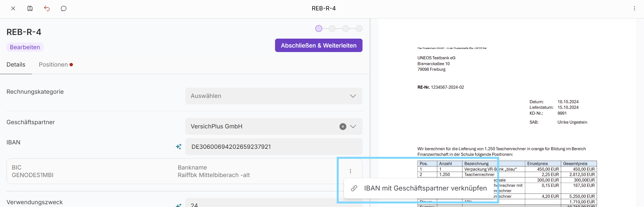
Task: Click the sparkle icon beside Verwendungszweck
Action: [179, 205]
